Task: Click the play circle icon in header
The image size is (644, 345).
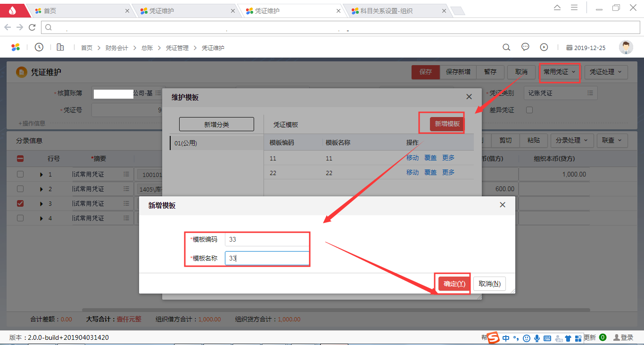Action: [544, 47]
